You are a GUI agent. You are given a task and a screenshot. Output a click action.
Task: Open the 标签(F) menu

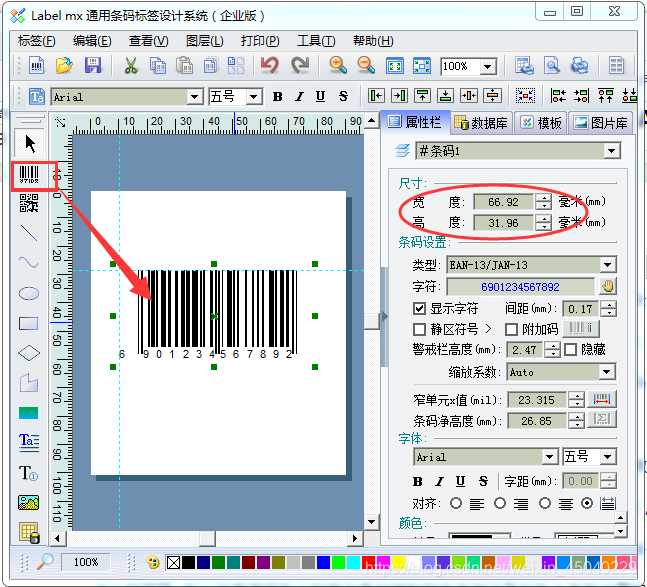pos(37,41)
